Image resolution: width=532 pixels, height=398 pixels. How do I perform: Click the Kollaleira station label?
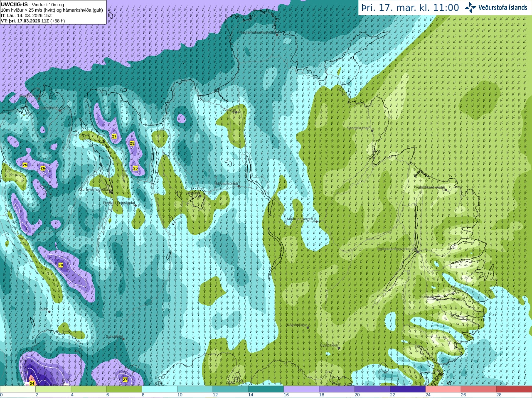click(429, 297)
